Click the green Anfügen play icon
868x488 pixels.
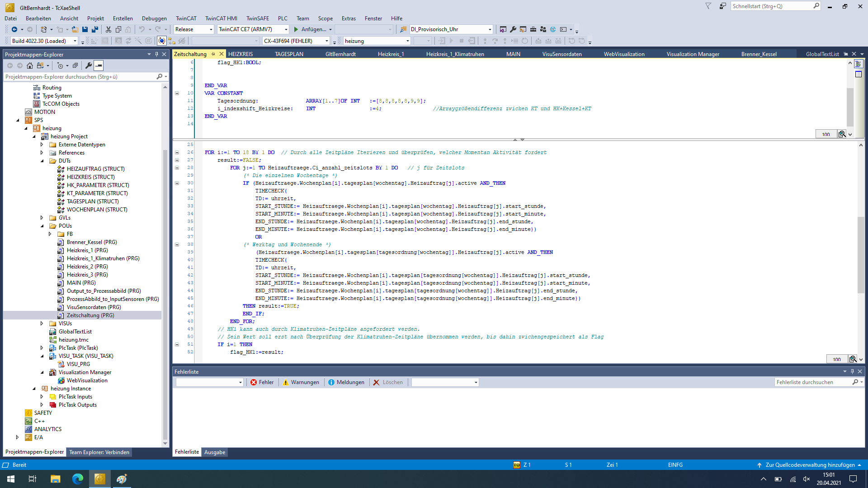click(x=296, y=29)
